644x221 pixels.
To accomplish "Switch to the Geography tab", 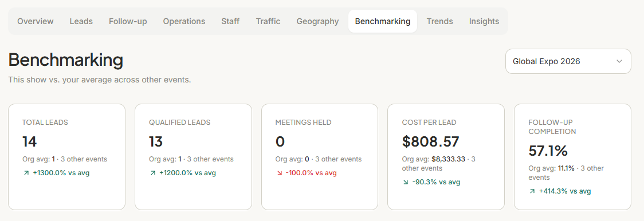I will [317, 21].
